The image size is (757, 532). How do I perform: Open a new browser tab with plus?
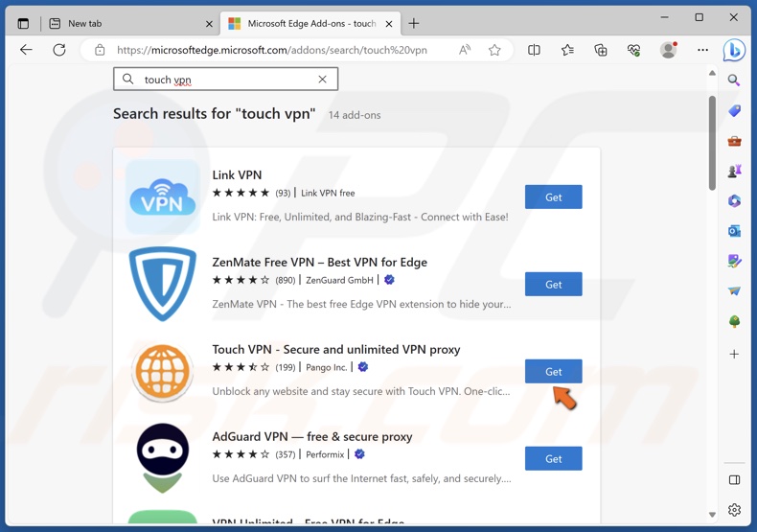point(414,23)
